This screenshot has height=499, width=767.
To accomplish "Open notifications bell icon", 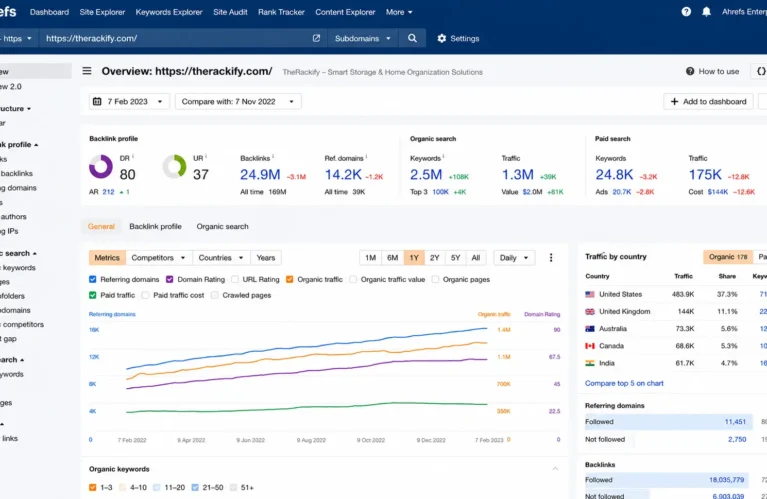I will click(706, 12).
